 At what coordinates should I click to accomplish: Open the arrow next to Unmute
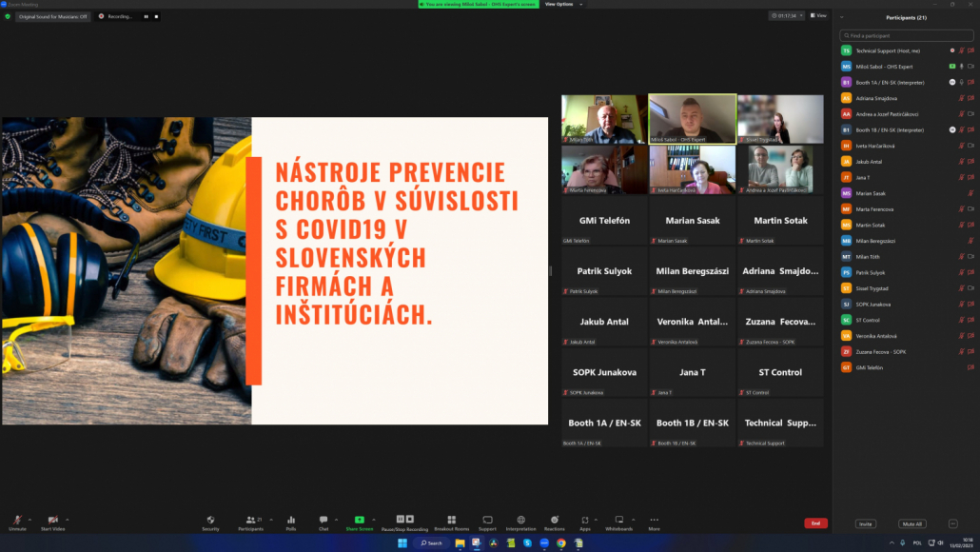coord(30,520)
